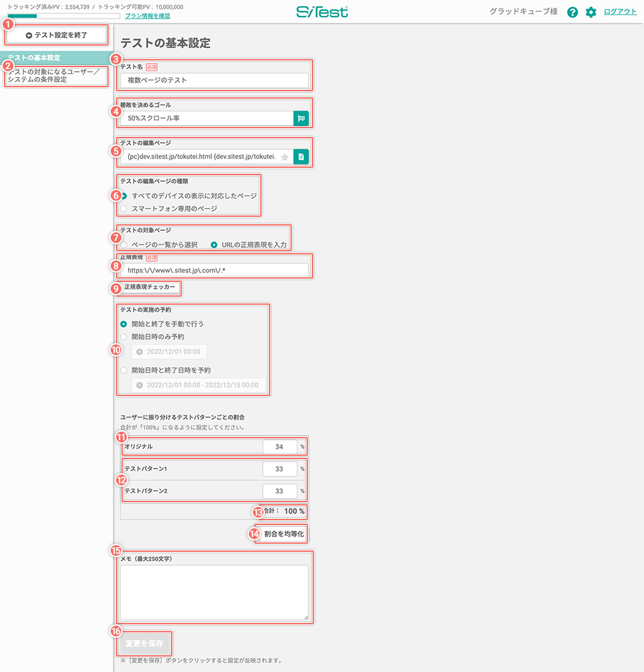Click the ログアウト link
The height and width of the screenshot is (672, 644).
pyautogui.click(x=620, y=11)
